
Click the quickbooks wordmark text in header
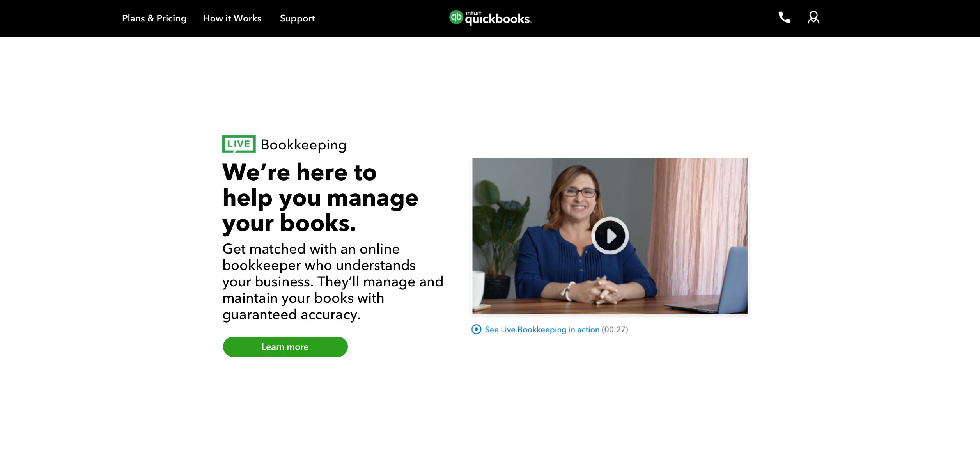[498, 18]
